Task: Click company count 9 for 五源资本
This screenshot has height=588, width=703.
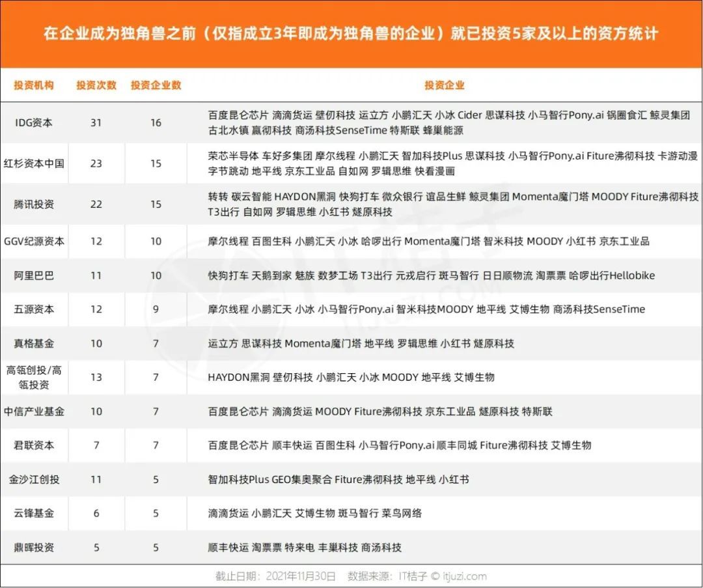Action: click(156, 309)
